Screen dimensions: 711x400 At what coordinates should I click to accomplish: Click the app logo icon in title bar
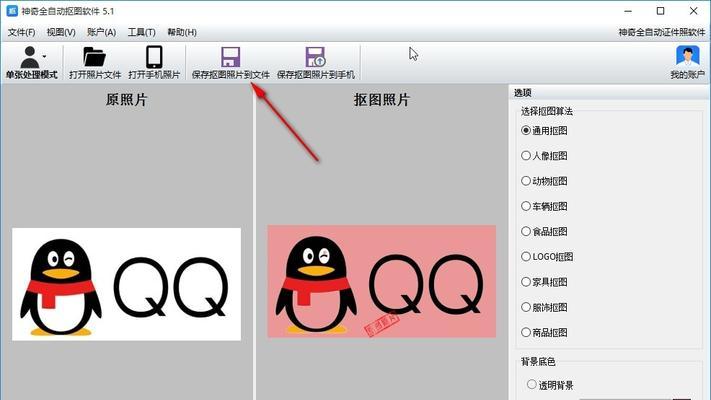12,11
